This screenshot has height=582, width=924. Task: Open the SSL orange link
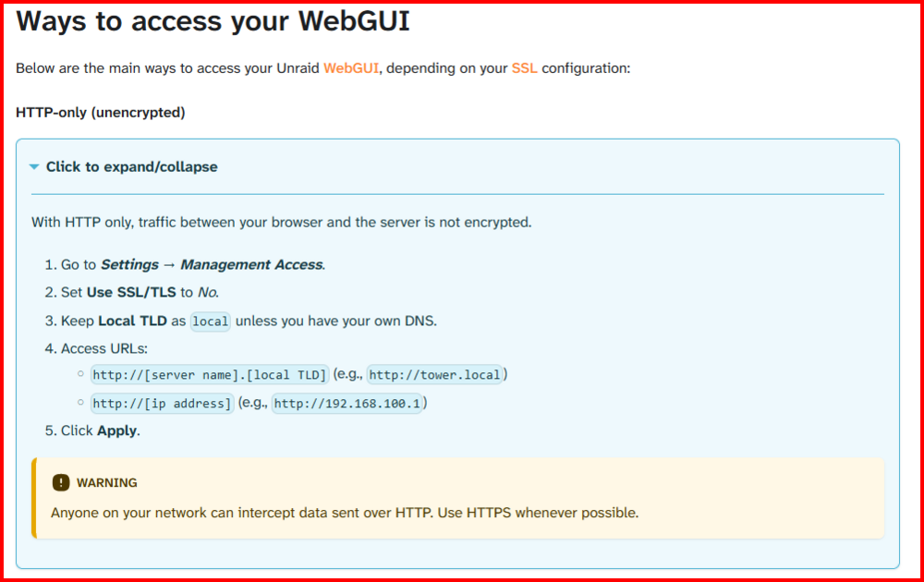click(524, 68)
